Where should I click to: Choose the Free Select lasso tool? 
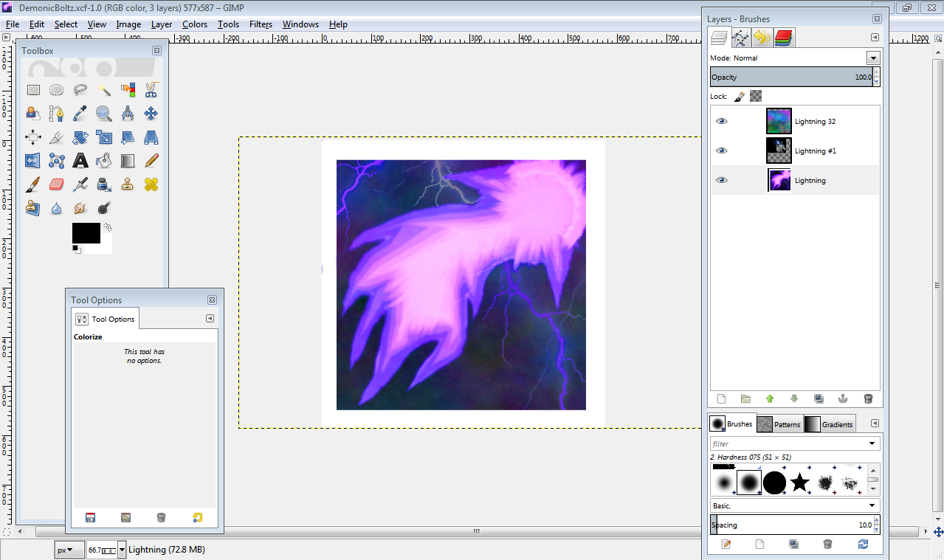click(x=80, y=90)
